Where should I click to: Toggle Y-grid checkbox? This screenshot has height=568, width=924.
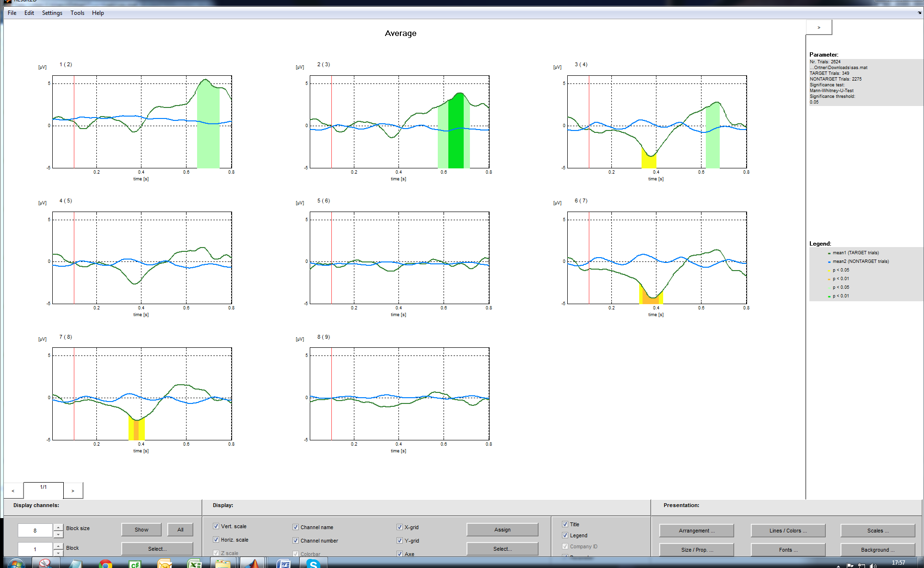(399, 541)
